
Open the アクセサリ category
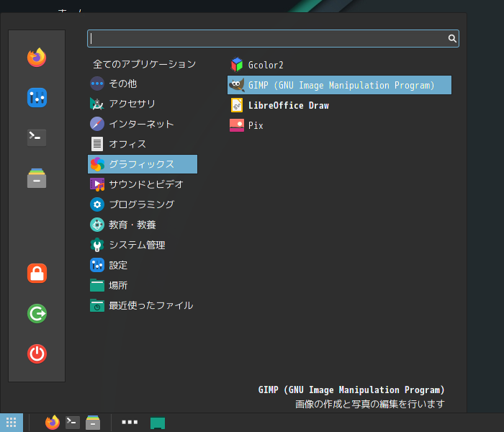[143, 104]
